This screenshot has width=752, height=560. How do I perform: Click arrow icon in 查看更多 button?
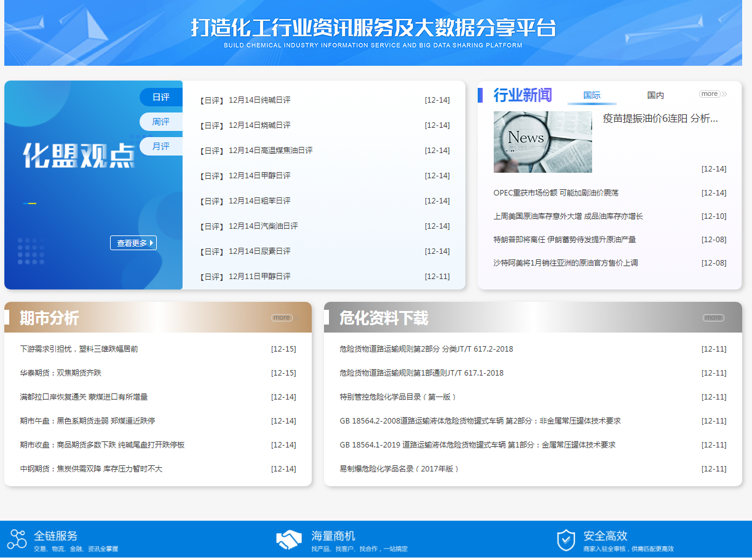click(x=151, y=243)
